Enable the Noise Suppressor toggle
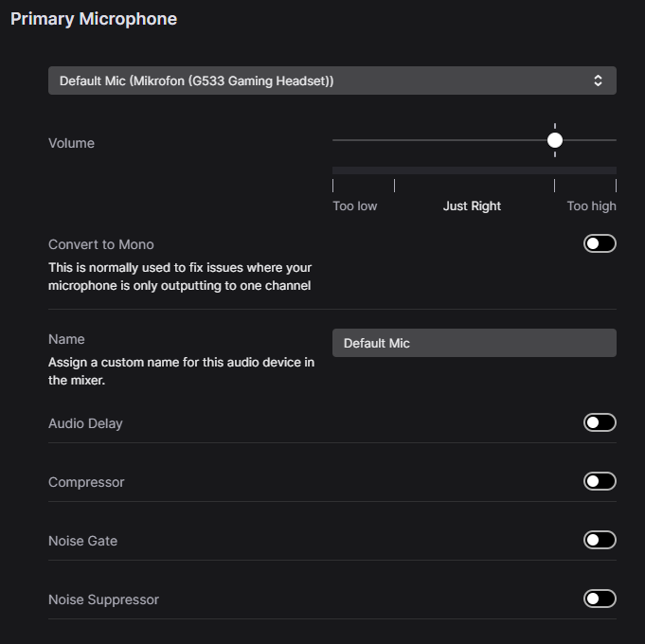 [600, 599]
